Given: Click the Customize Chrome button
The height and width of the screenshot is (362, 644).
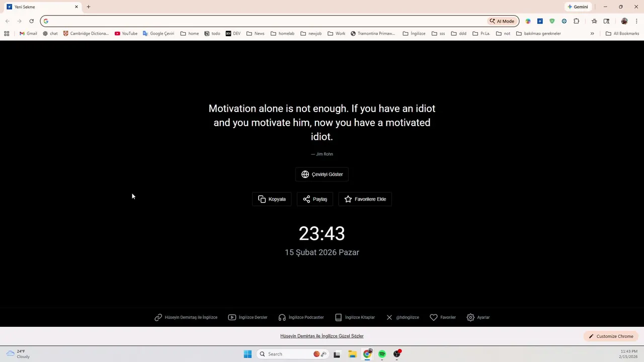Looking at the screenshot, I should click(x=611, y=336).
